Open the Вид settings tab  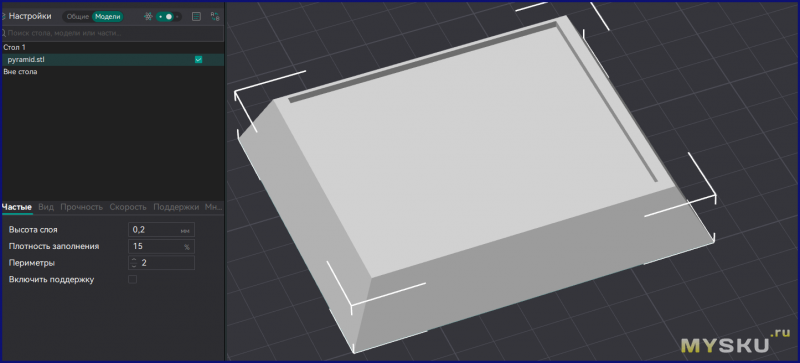point(46,207)
